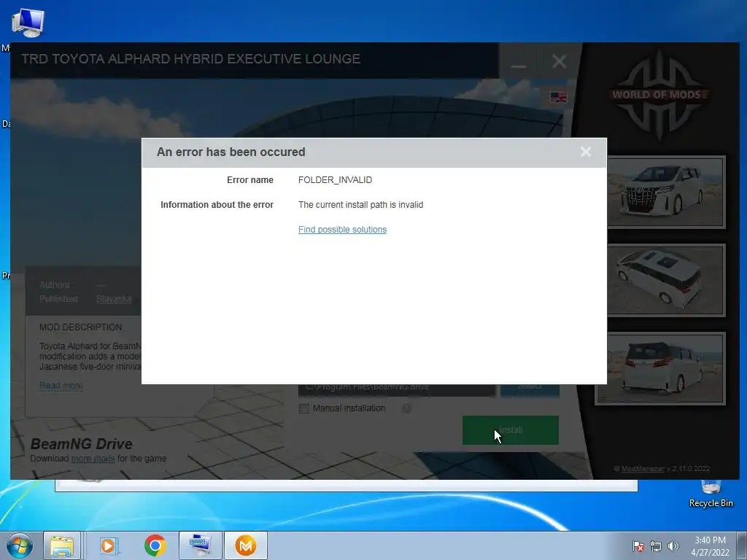
Task: Close the error dialog with the X
Action: pyautogui.click(x=586, y=152)
